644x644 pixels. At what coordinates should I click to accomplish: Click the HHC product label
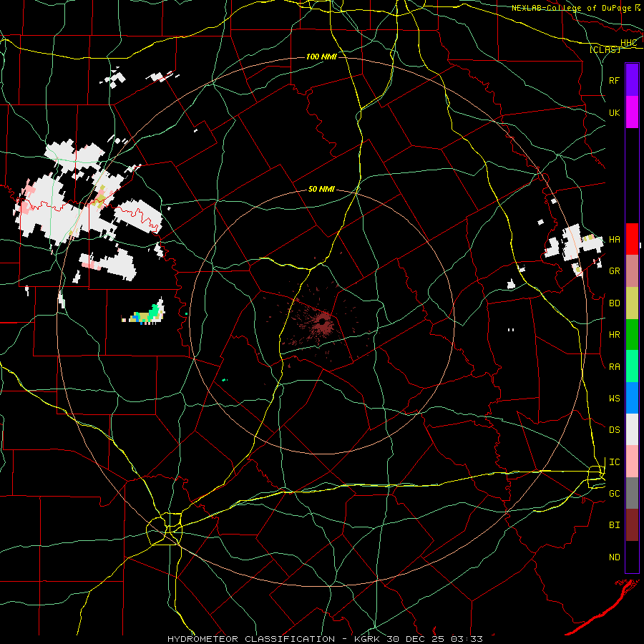coord(628,43)
